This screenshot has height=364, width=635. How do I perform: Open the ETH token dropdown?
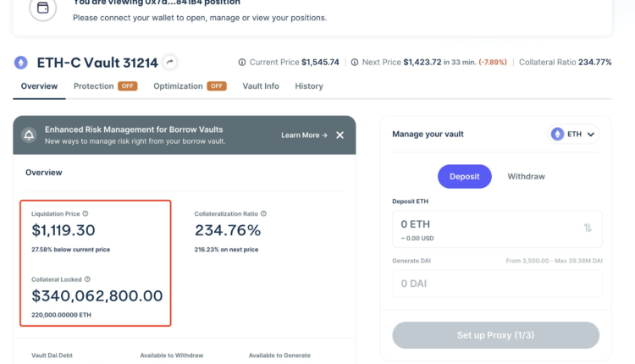coord(574,134)
